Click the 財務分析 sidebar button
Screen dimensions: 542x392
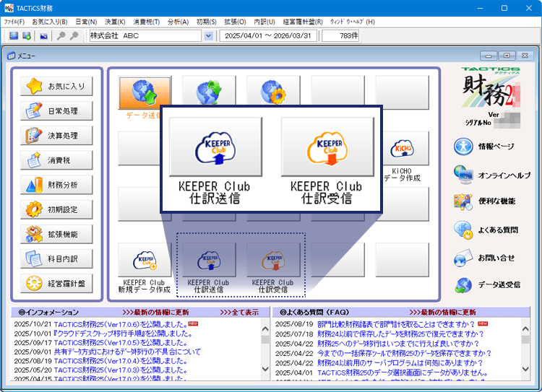[x=57, y=185]
